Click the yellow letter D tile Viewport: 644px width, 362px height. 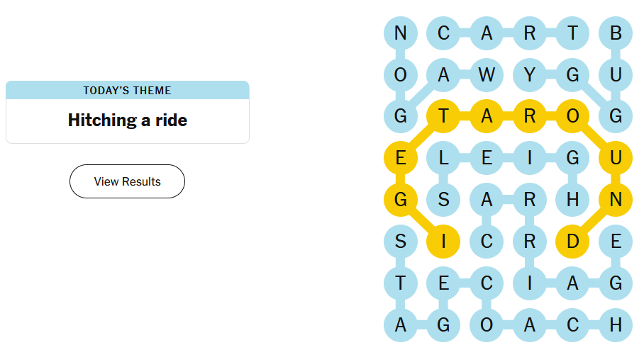tap(572, 242)
